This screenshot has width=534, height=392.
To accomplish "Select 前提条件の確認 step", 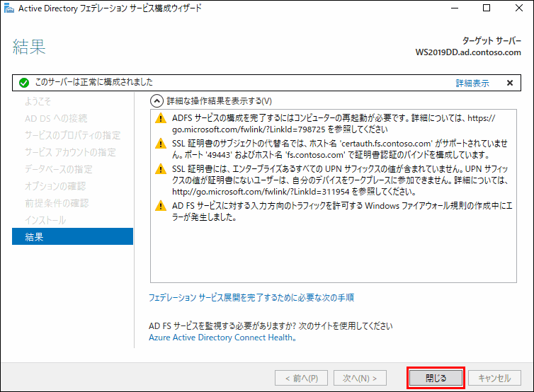I will point(57,204).
